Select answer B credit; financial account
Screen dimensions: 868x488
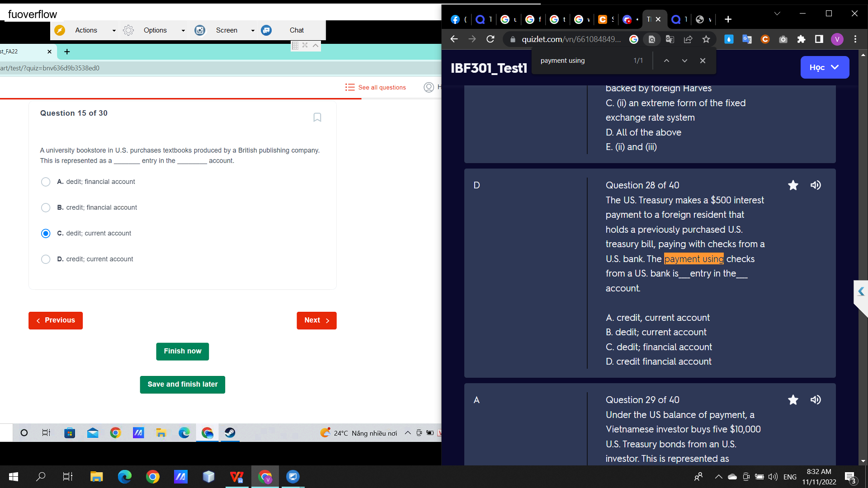coord(46,208)
